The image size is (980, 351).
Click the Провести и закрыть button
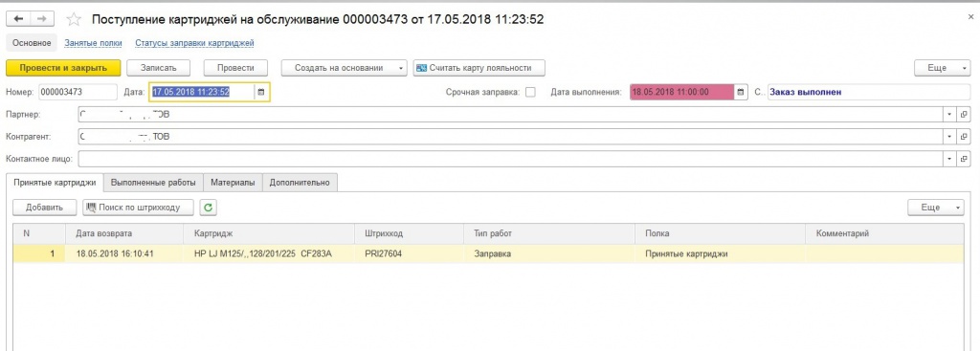click(63, 68)
